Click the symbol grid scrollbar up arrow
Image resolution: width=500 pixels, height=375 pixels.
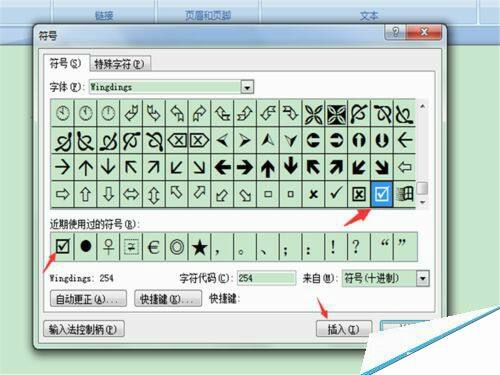[422, 107]
